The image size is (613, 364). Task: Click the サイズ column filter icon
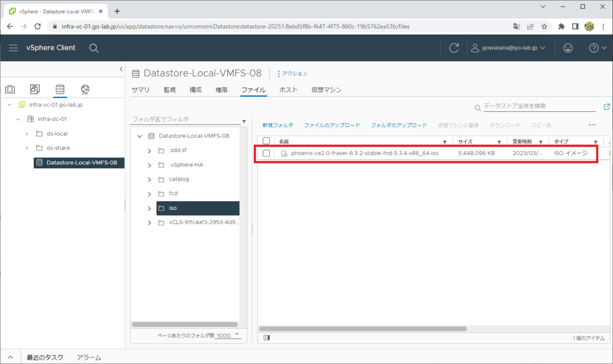pos(499,142)
